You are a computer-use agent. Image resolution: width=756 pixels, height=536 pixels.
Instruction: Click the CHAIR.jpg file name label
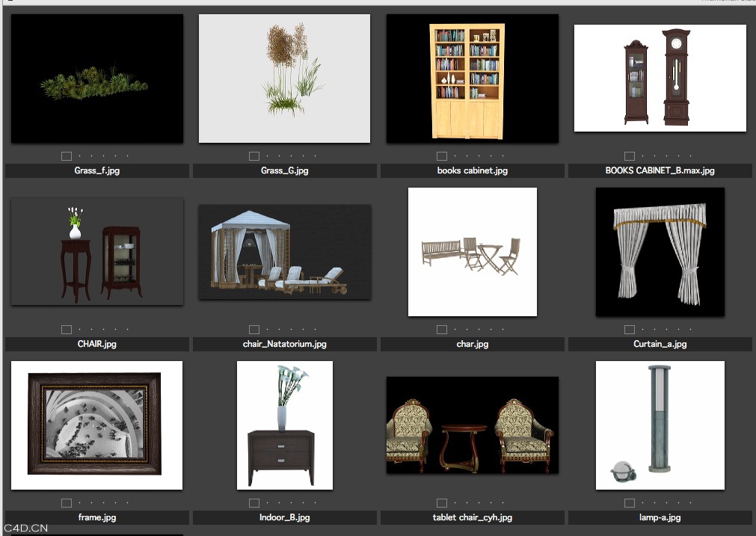pos(97,344)
